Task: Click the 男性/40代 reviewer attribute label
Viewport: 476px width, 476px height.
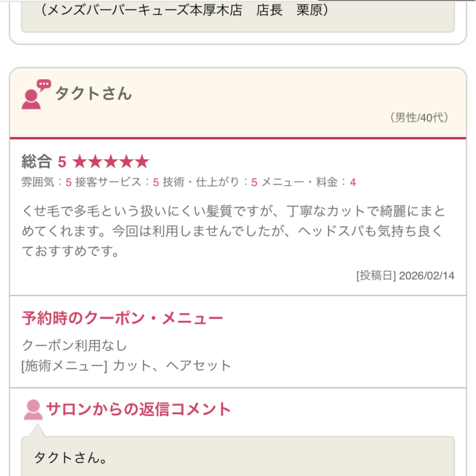Action: [x=419, y=118]
